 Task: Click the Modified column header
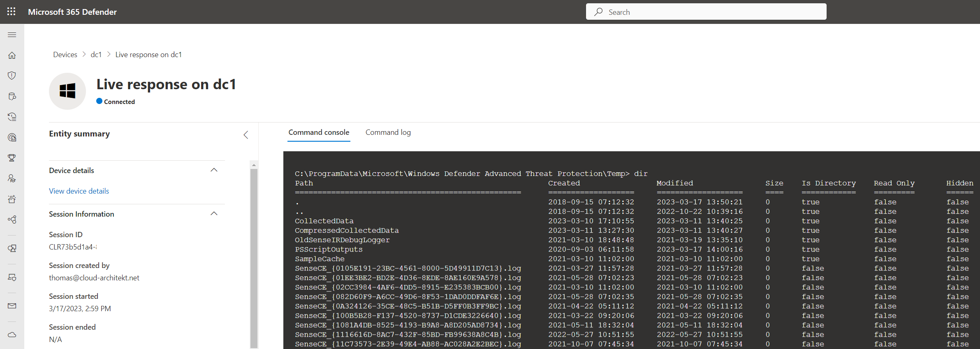[x=675, y=183]
